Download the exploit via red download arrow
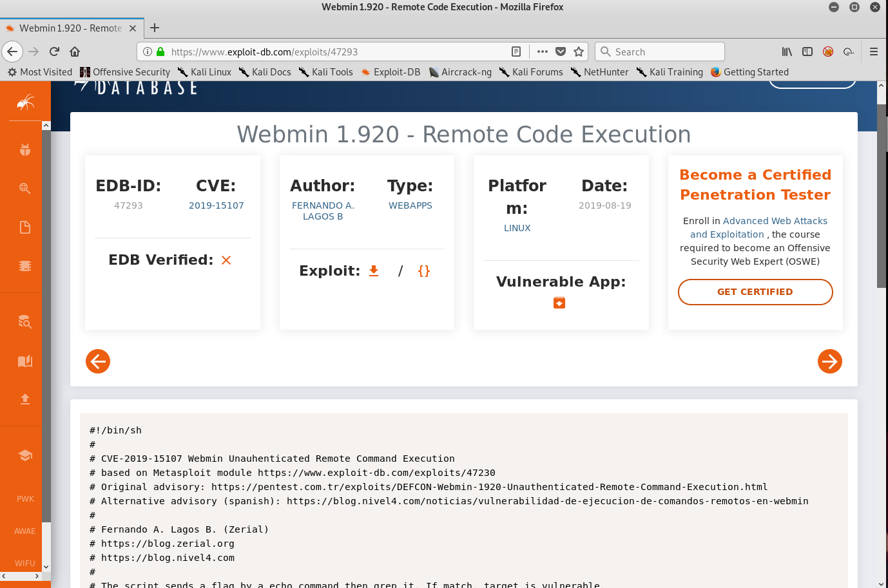Screen dimensions: 888x588 click(374, 271)
